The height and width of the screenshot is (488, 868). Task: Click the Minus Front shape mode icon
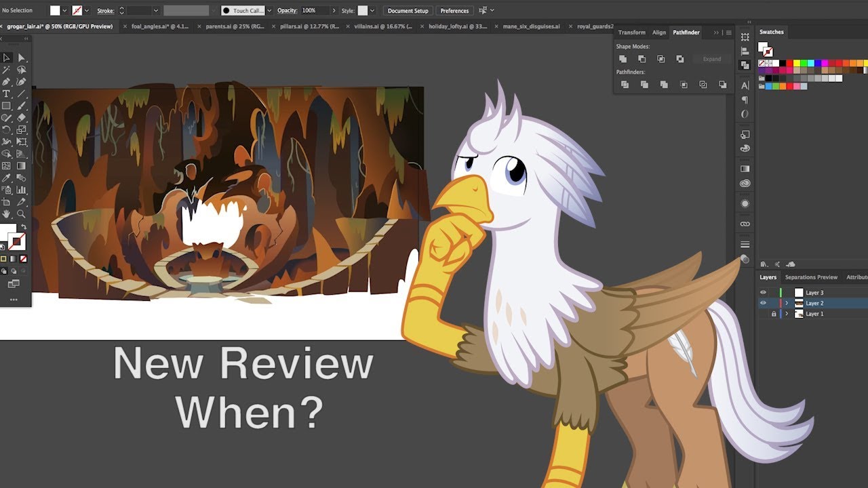tap(642, 59)
